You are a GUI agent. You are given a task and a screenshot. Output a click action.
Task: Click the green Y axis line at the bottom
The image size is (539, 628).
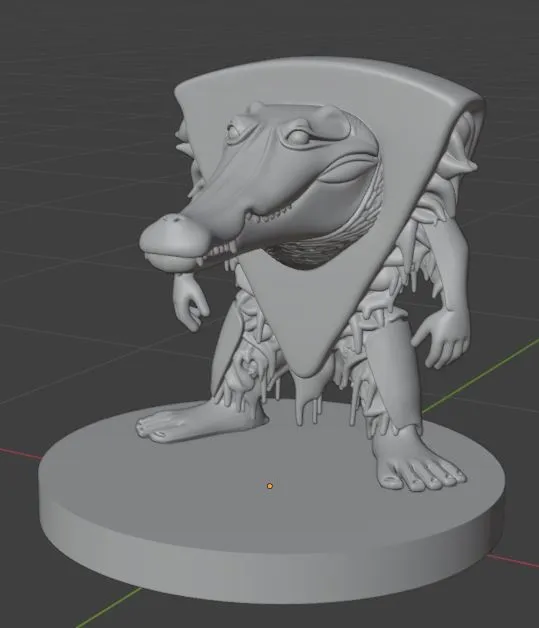click(x=108, y=607)
